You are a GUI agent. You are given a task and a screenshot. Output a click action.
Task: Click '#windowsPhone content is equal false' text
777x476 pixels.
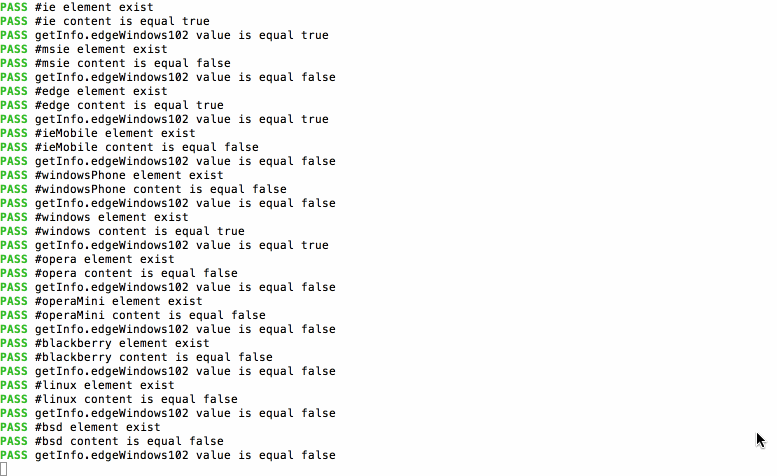point(161,190)
